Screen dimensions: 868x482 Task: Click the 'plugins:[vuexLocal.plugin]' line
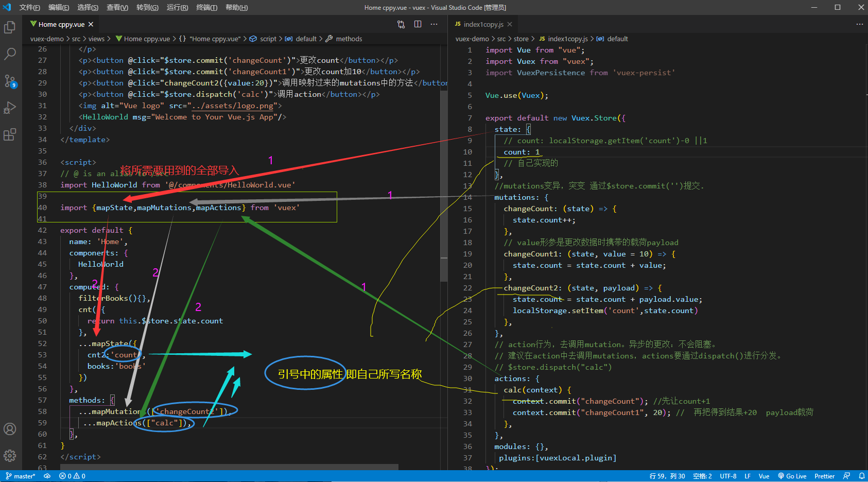coord(558,458)
